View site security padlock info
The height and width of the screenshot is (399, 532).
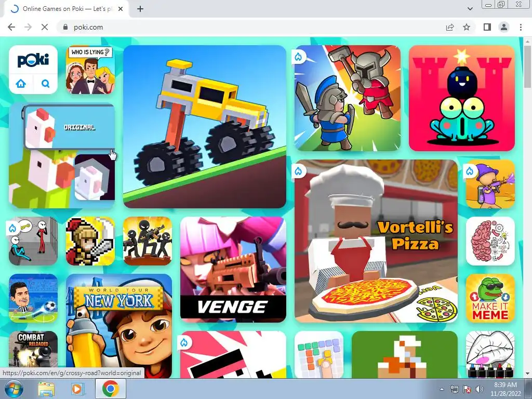65,27
